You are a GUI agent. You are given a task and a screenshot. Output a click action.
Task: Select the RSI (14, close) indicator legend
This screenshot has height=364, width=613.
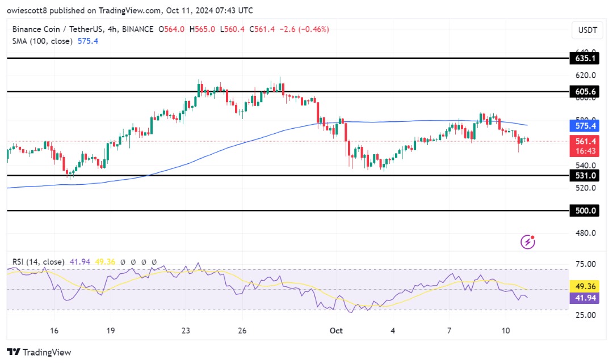[39, 262]
